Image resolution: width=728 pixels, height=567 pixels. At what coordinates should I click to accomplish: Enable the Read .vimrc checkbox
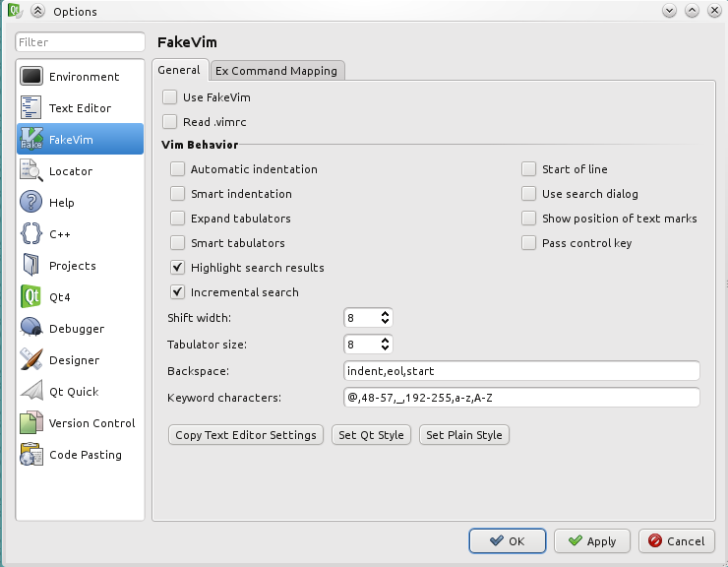tap(169, 122)
